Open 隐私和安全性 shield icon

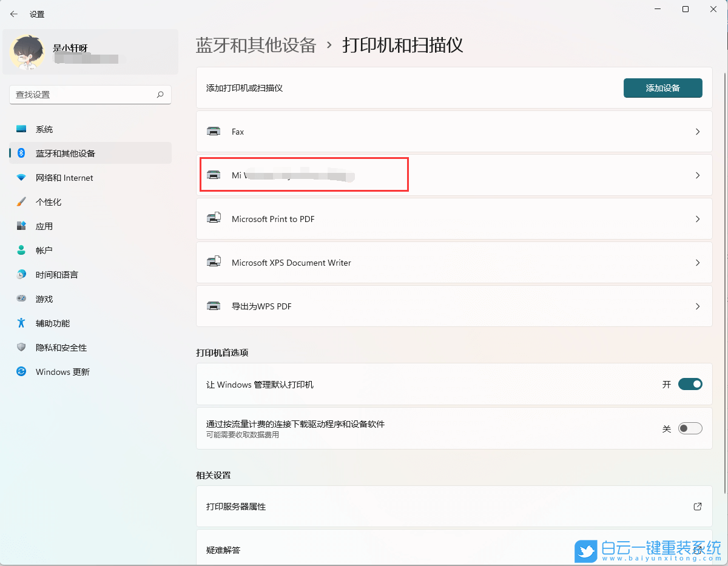(21, 347)
